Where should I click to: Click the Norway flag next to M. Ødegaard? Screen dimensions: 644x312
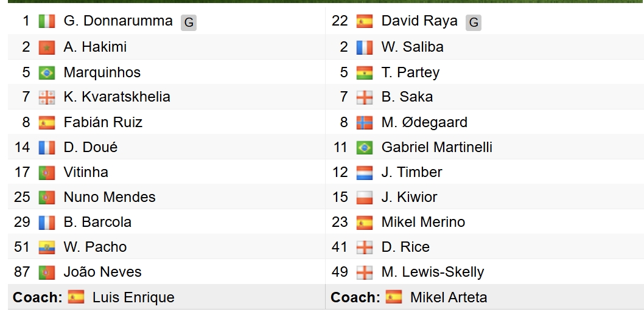point(364,122)
